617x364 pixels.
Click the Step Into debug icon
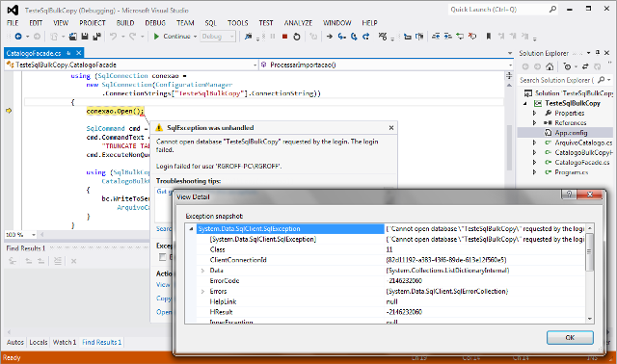[342, 37]
